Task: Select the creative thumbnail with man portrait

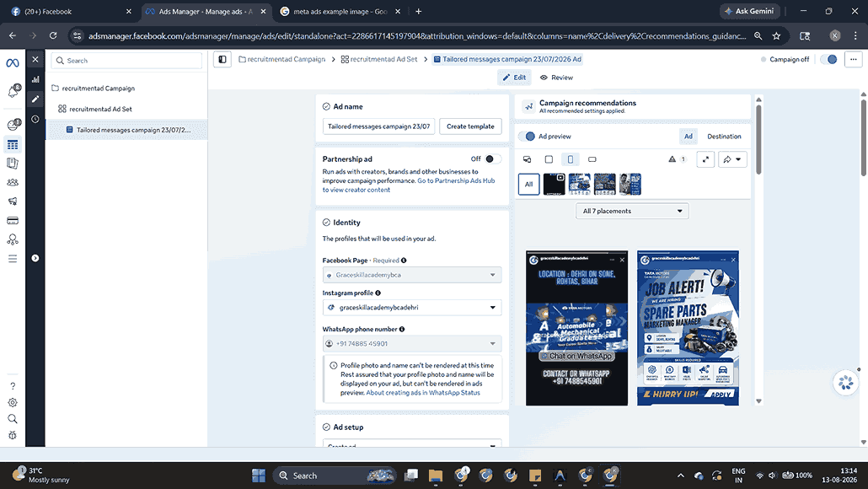Action: click(x=630, y=185)
